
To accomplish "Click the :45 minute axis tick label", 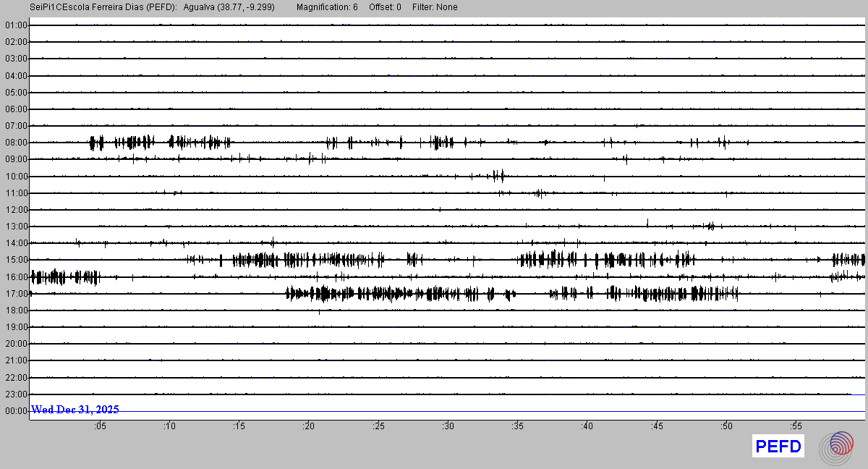I will coord(657,426).
